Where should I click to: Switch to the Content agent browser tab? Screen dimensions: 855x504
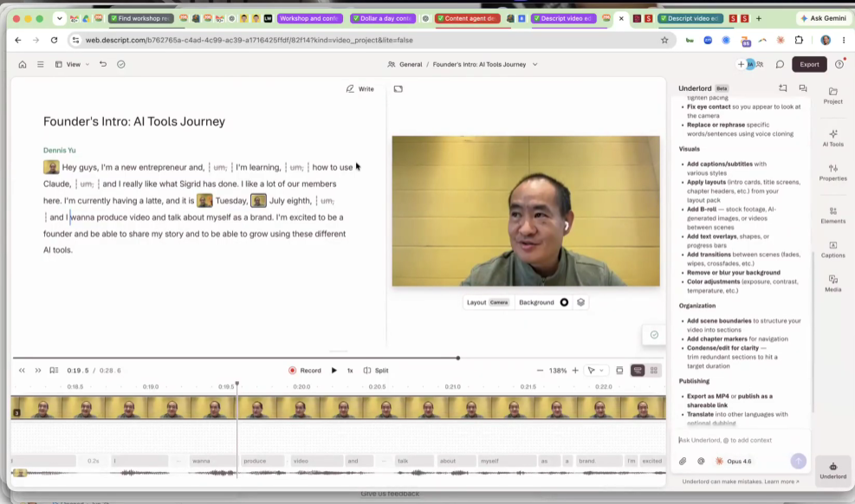pos(468,18)
